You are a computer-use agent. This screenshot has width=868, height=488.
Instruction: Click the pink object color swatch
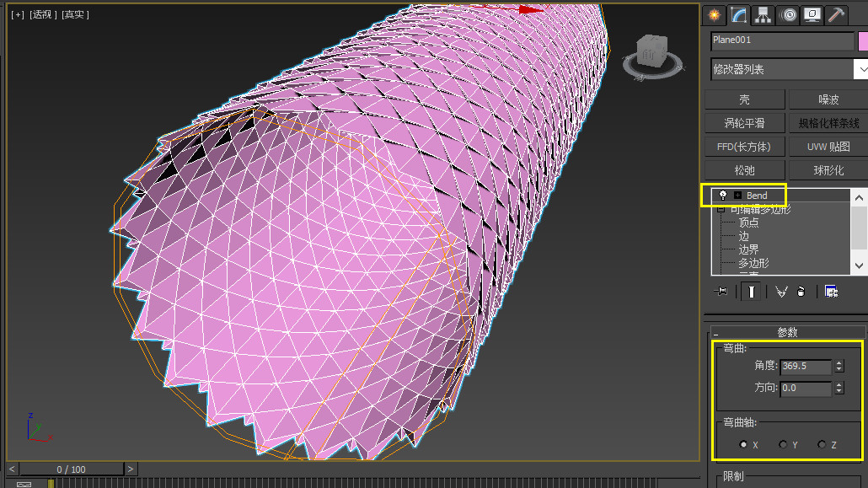863,41
